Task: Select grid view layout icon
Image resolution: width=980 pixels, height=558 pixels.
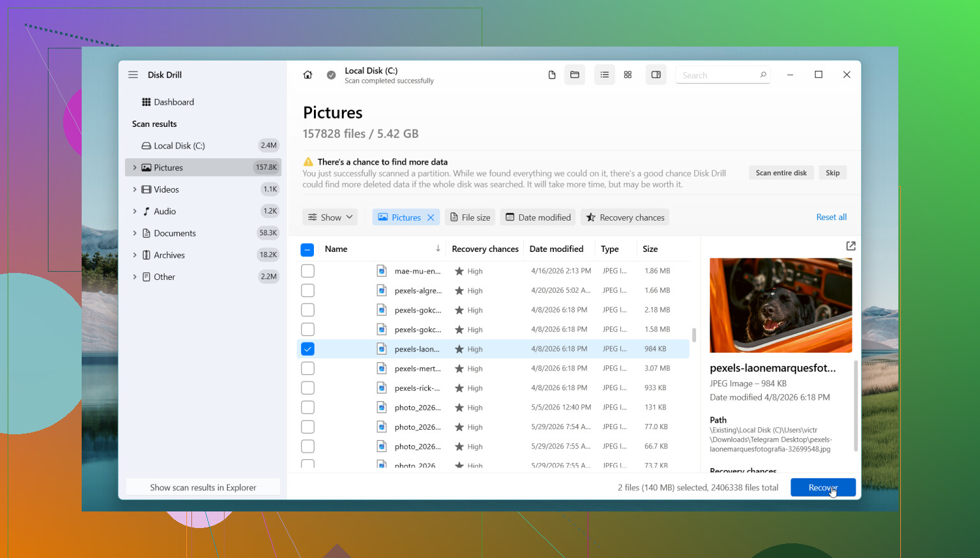Action: tap(628, 75)
